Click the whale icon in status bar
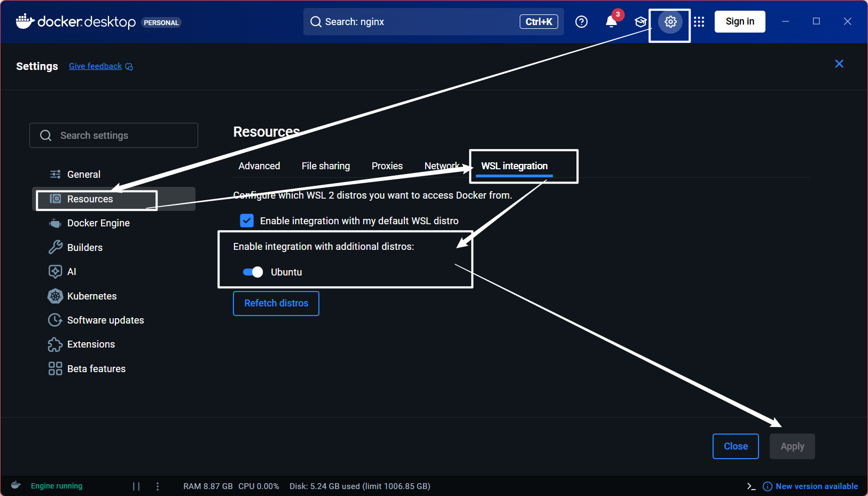Viewport: 868px width, 496px height. pos(16,485)
